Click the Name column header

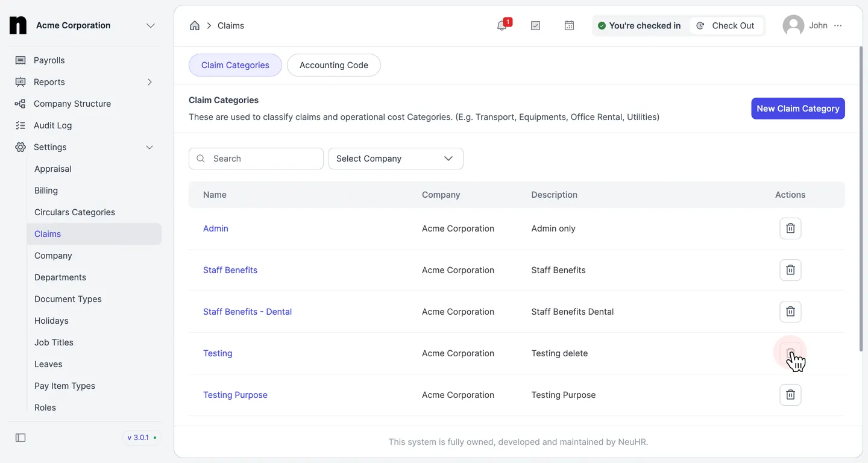click(215, 195)
